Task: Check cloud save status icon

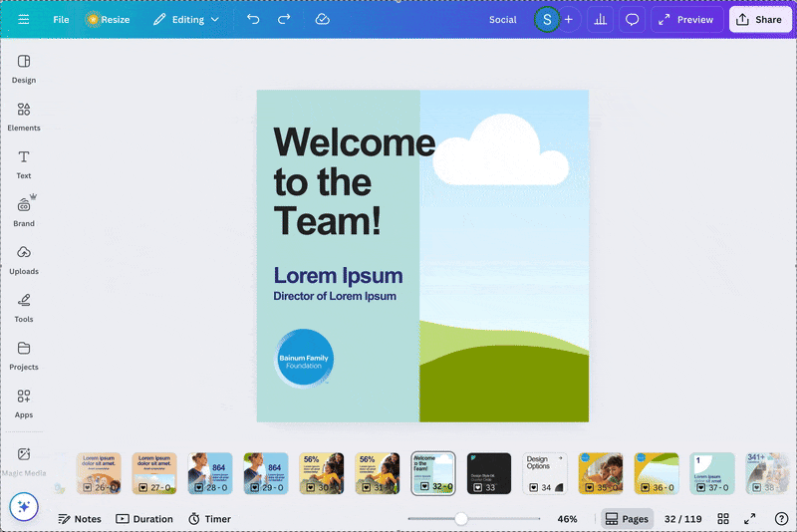Action: [322, 19]
